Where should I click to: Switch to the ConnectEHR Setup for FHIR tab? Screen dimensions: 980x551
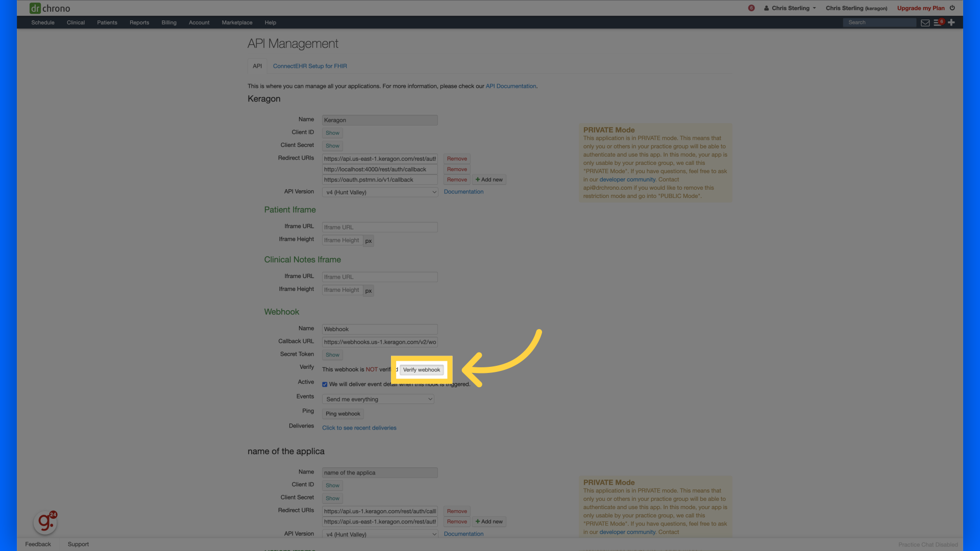309,66
